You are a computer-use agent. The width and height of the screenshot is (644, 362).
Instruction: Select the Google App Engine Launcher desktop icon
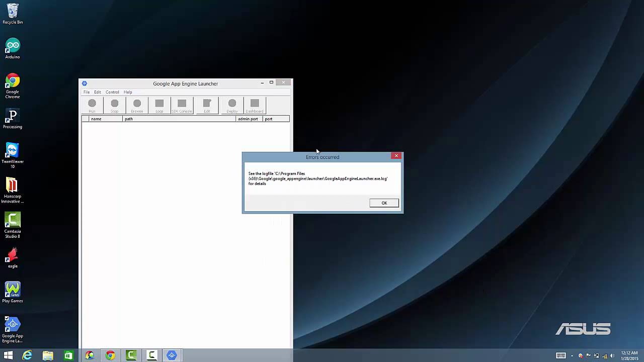[13, 330]
